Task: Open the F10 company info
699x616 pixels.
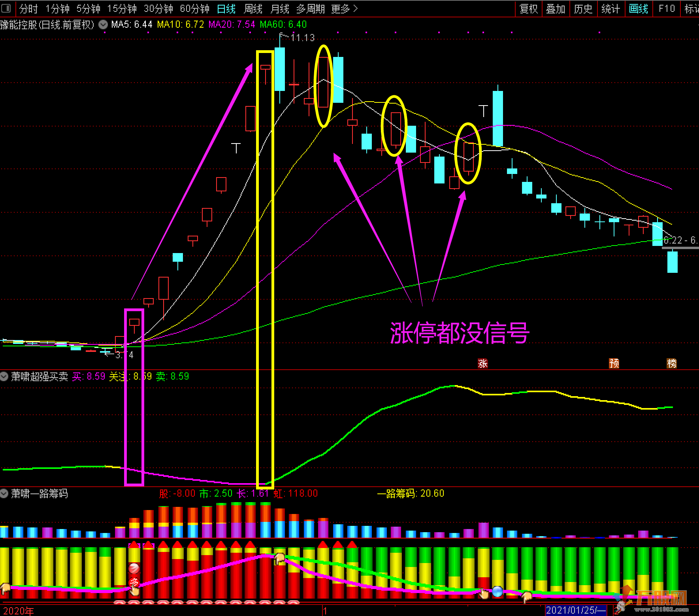Action: click(667, 9)
